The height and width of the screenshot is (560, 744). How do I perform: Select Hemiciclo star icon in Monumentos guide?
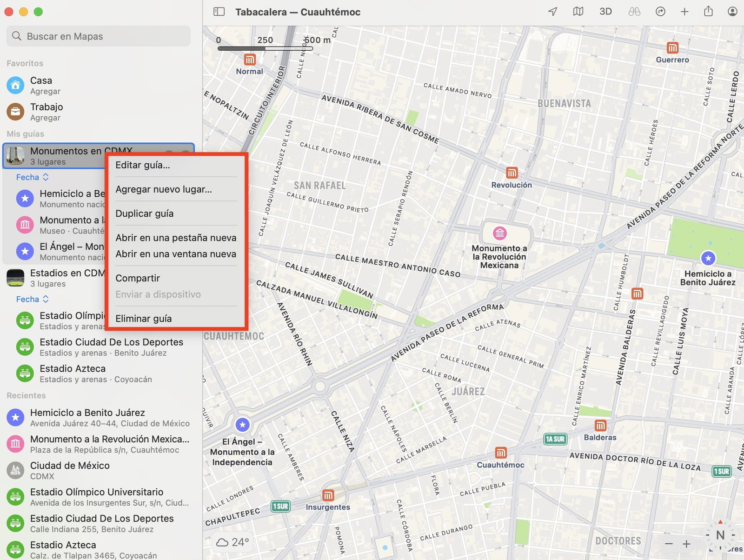pyautogui.click(x=25, y=199)
